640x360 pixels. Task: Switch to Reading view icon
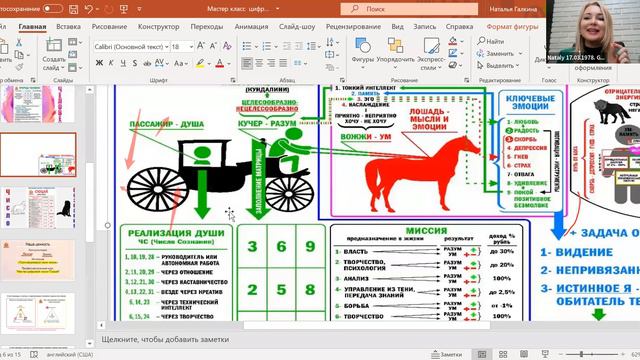tap(524, 354)
